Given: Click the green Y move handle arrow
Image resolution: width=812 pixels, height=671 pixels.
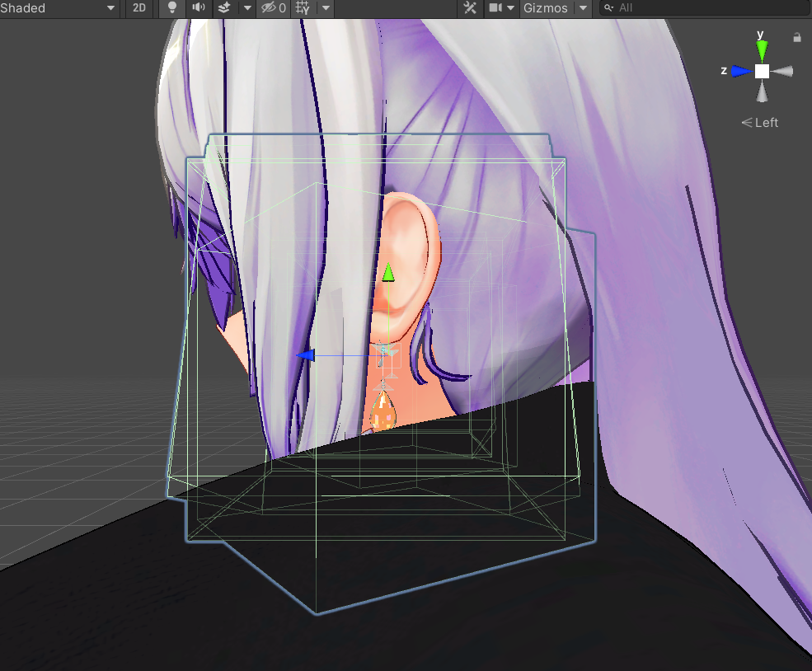Looking at the screenshot, I should coord(388,272).
